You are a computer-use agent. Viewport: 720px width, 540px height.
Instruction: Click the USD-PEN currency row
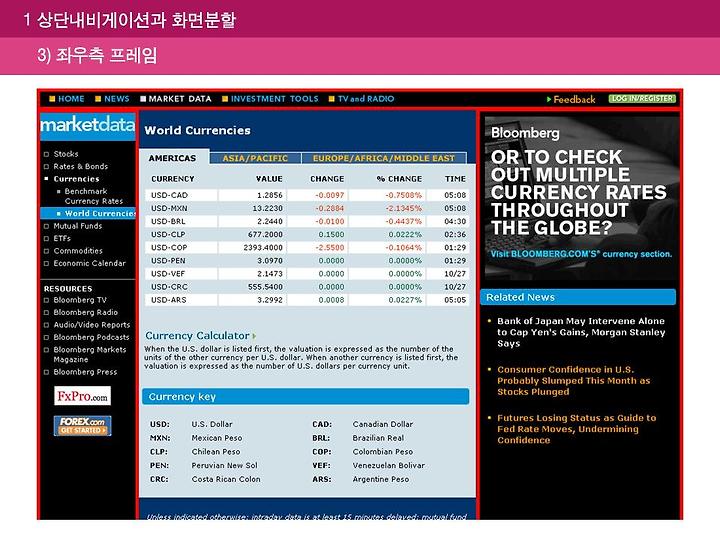pos(307,260)
